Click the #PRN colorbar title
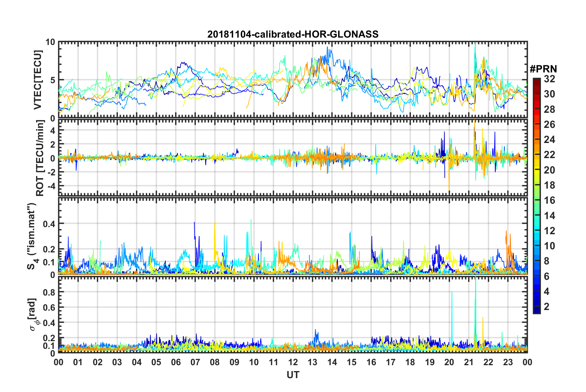This screenshot has width=586, height=392. 543,69
